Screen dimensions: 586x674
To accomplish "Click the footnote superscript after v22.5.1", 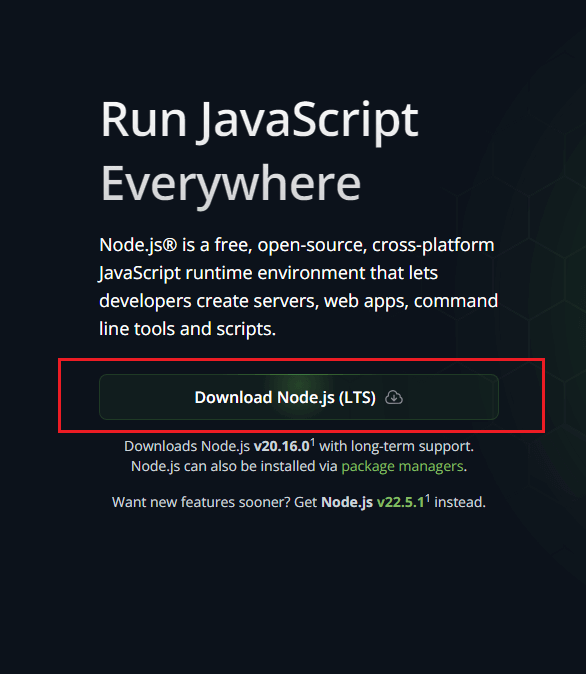I will 427,498.
